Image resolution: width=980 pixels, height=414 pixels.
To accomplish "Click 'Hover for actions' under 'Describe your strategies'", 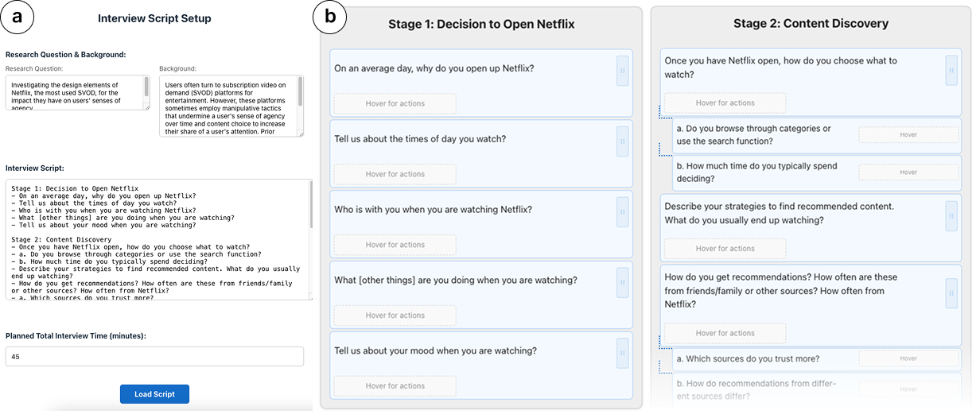I will (725, 249).
